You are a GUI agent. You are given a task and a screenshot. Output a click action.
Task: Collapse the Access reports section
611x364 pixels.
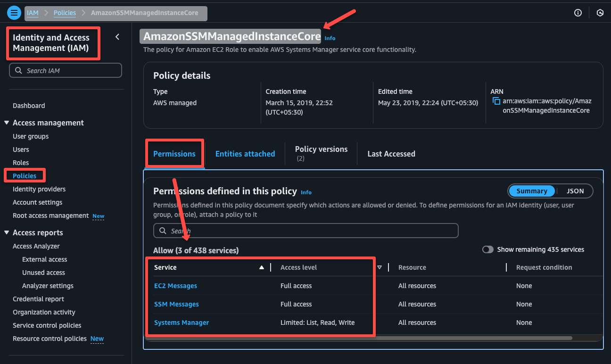point(7,232)
